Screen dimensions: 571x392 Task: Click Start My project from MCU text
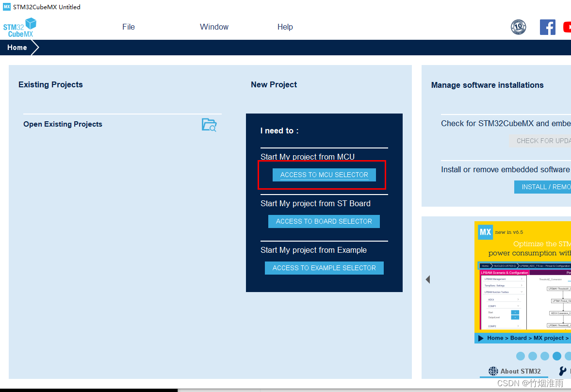click(308, 157)
